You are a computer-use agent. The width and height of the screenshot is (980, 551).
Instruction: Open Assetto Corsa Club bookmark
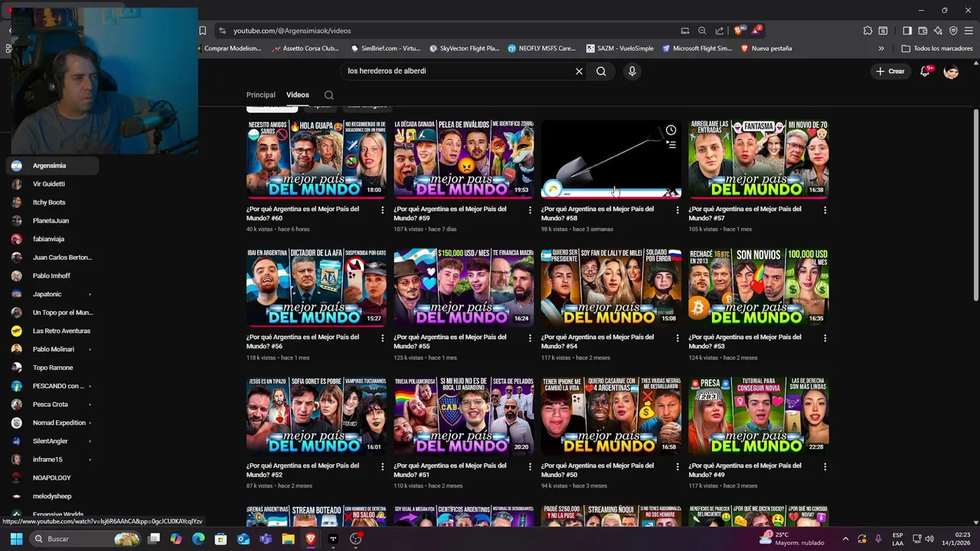(x=304, y=48)
